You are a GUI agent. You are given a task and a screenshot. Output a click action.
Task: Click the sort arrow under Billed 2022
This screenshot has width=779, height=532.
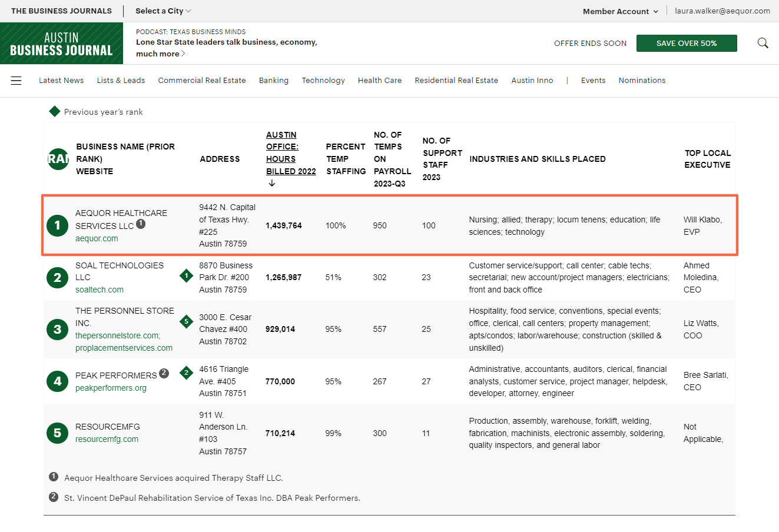click(271, 184)
